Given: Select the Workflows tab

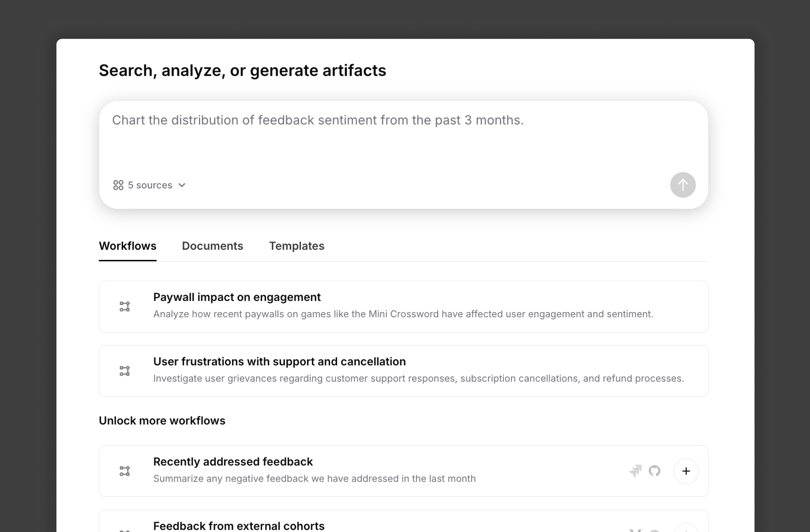Looking at the screenshot, I should point(127,246).
